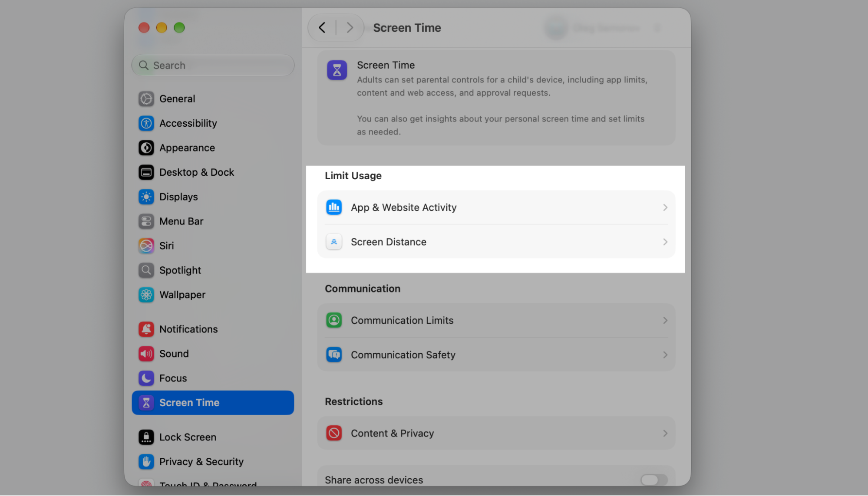
Task: Click the Spotlight magnifier icon in sidebar
Action: pos(146,270)
